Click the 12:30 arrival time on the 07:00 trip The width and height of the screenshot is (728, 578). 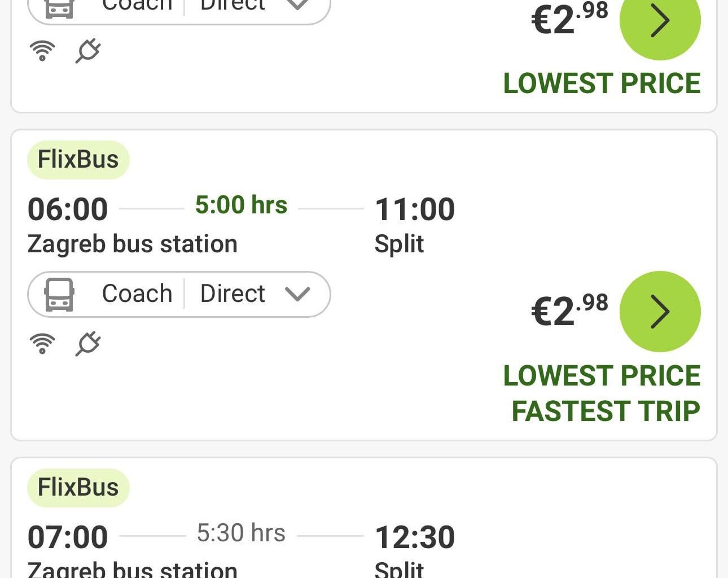coord(415,536)
